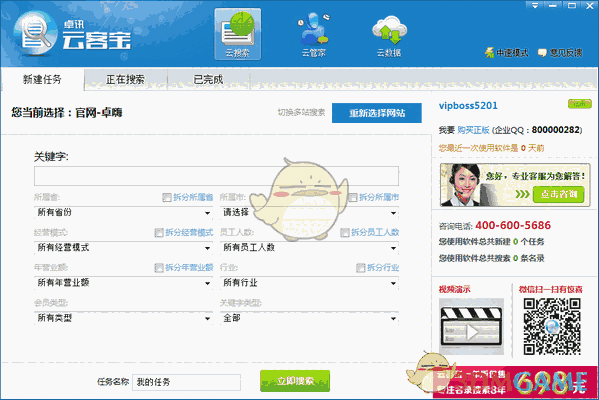Screen dimensions: 599x400
Task: Click the customer service banner image
Action: [x=515, y=185]
